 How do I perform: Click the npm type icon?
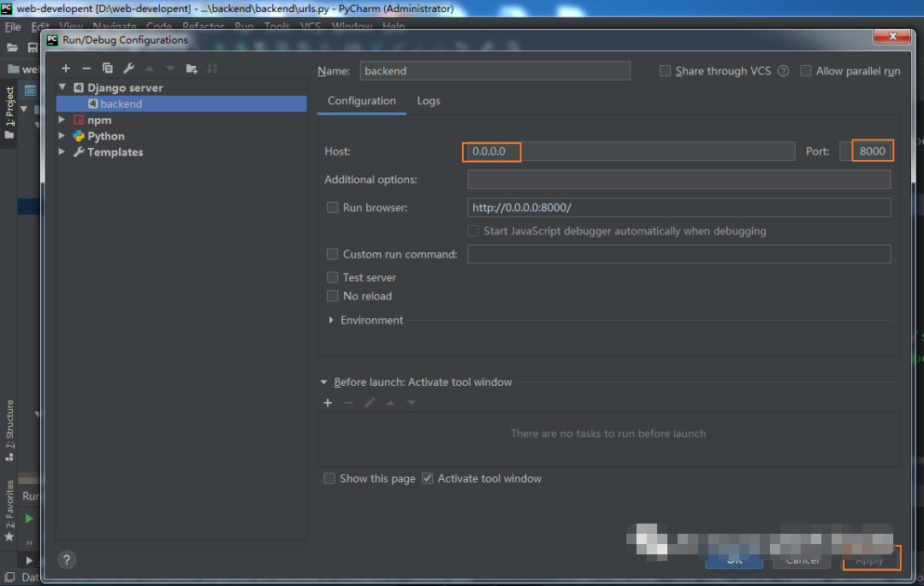pyautogui.click(x=79, y=120)
